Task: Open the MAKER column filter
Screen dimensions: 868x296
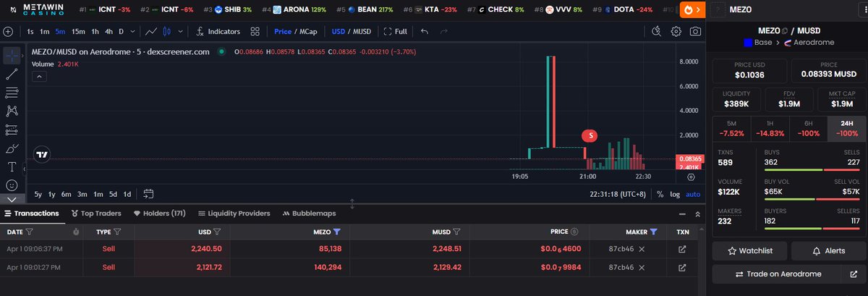Action: pyautogui.click(x=653, y=232)
